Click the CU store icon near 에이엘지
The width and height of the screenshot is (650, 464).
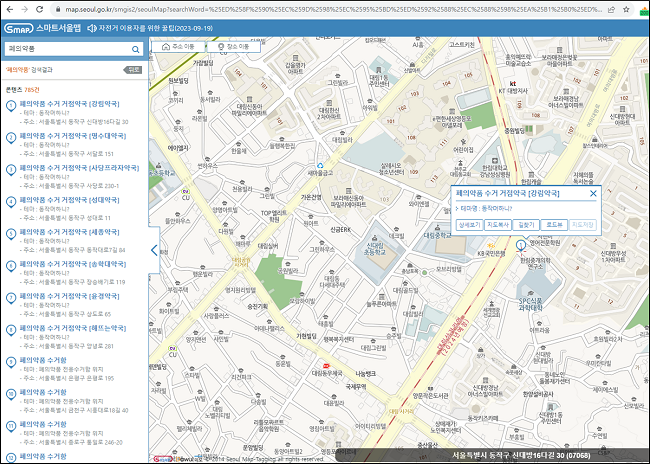click(185, 191)
